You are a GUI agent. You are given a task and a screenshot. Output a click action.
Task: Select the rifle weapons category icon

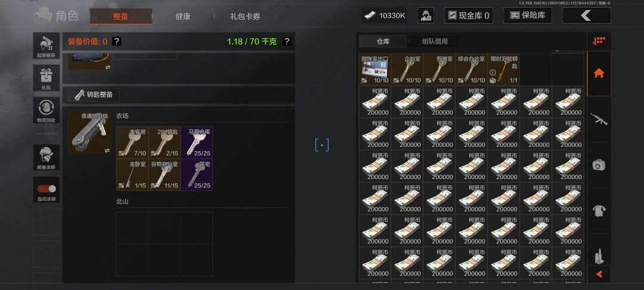pos(599,119)
